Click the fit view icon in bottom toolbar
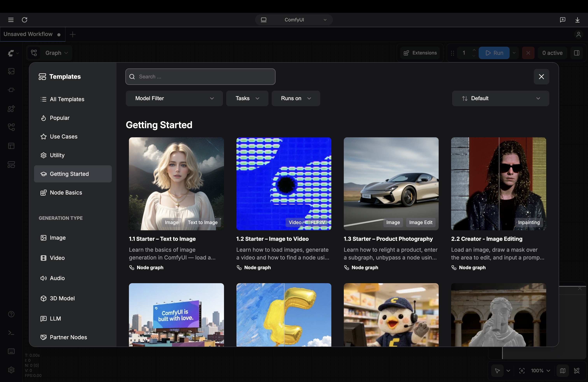This screenshot has height=382, width=588. (522, 371)
